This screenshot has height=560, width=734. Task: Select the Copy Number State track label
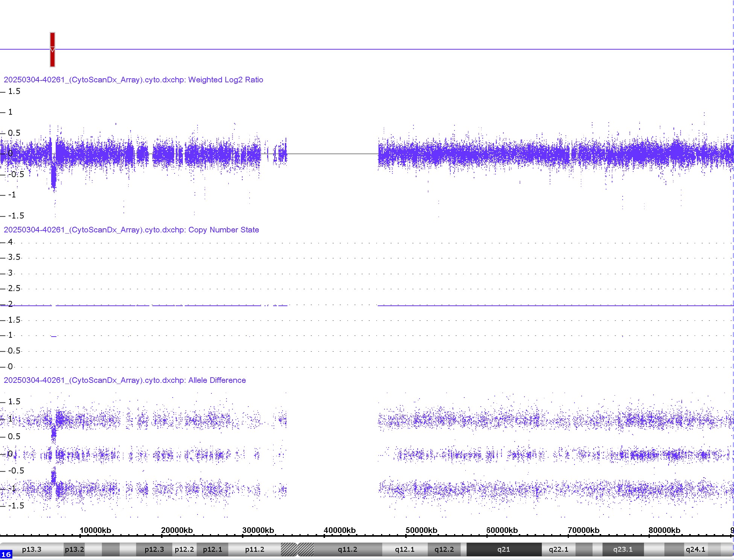pyautogui.click(x=131, y=230)
